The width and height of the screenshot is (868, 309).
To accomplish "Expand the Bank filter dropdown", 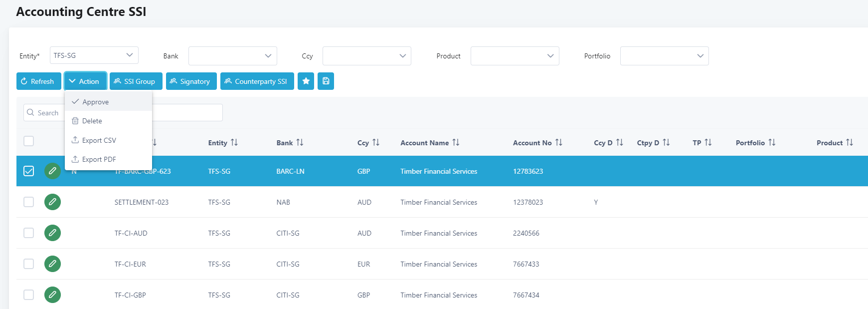I will [x=232, y=56].
